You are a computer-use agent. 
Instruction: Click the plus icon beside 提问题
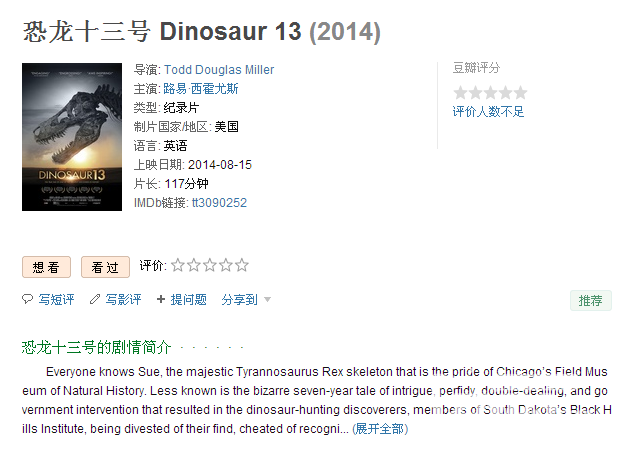click(x=161, y=299)
